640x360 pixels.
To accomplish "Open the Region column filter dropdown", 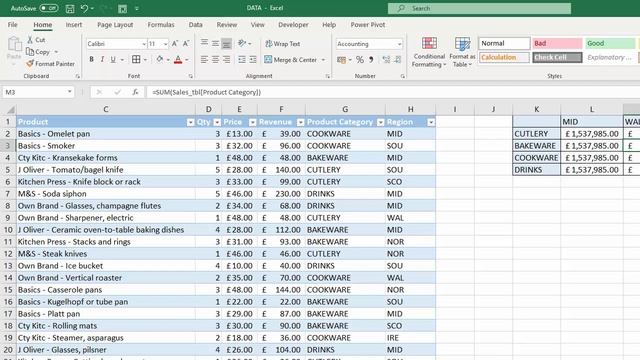I will [x=431, y=122].
